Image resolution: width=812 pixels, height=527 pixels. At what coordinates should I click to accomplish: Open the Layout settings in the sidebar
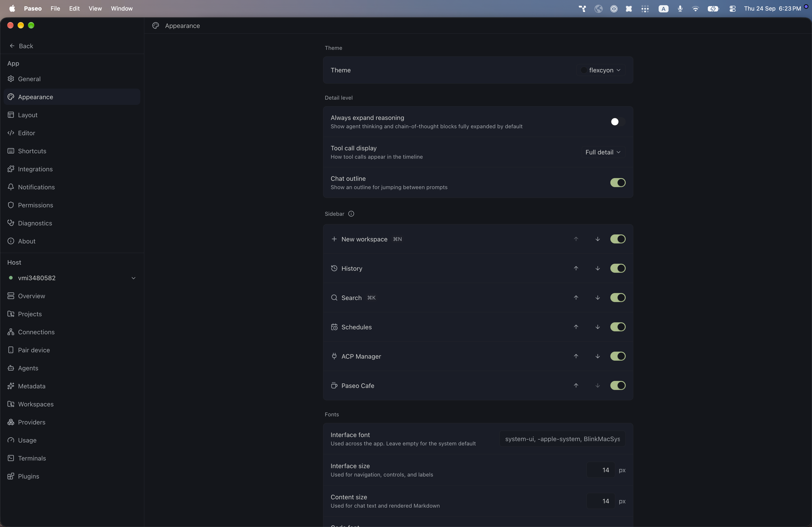(x=72, y=115)
